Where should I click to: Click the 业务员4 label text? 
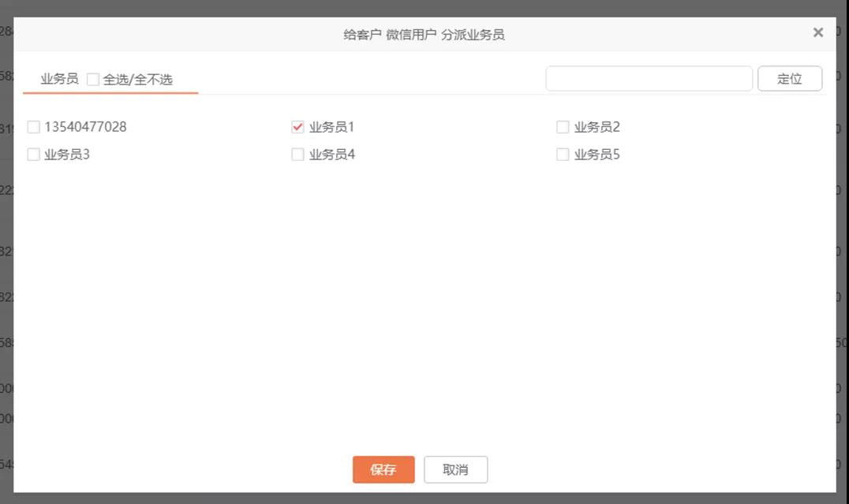pyautogui.click(x=332, y=155)
